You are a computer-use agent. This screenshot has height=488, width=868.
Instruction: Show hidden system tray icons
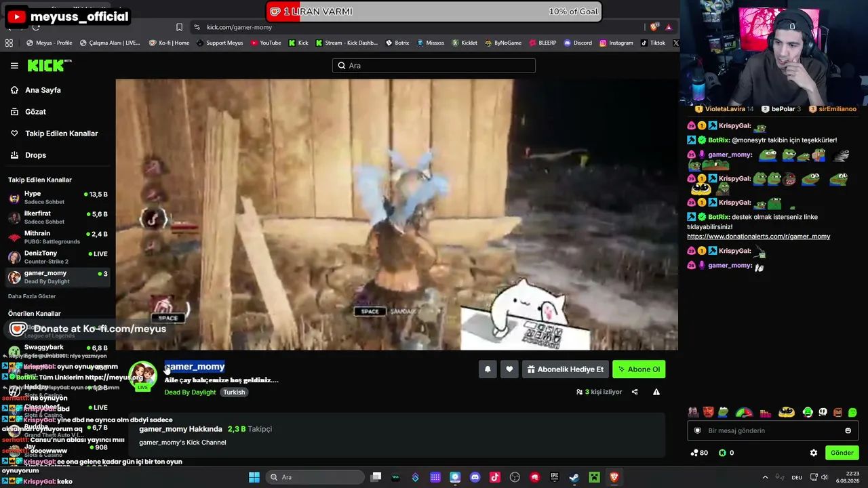766,477
